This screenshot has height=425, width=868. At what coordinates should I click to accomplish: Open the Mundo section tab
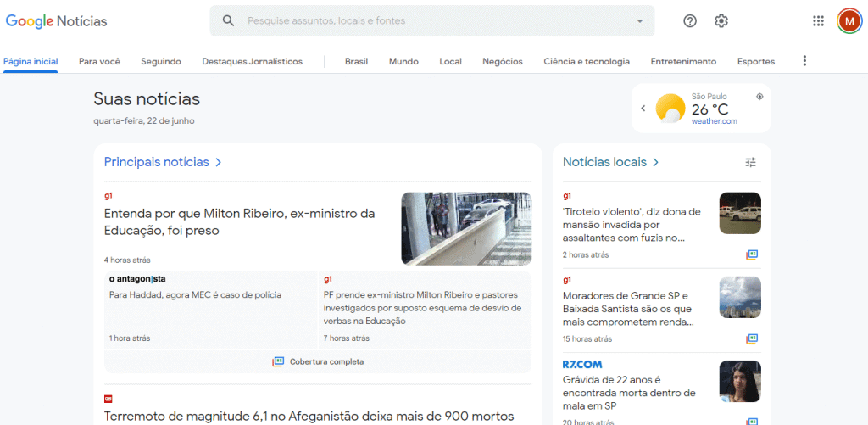tap(403, 62)
